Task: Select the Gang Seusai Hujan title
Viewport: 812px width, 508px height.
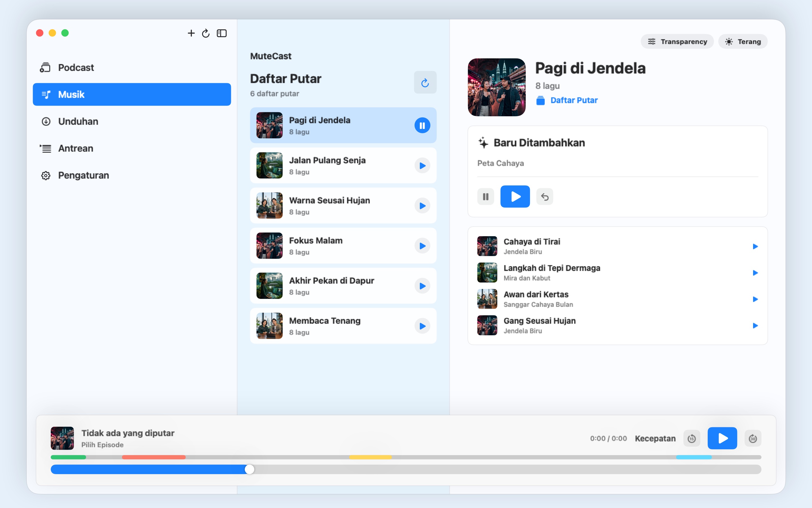Action: coord(540,321)
